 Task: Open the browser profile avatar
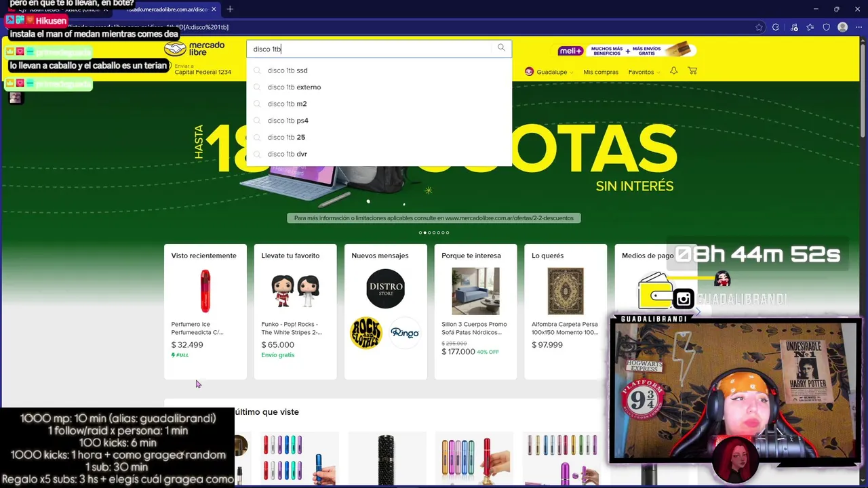click(843, 27)
